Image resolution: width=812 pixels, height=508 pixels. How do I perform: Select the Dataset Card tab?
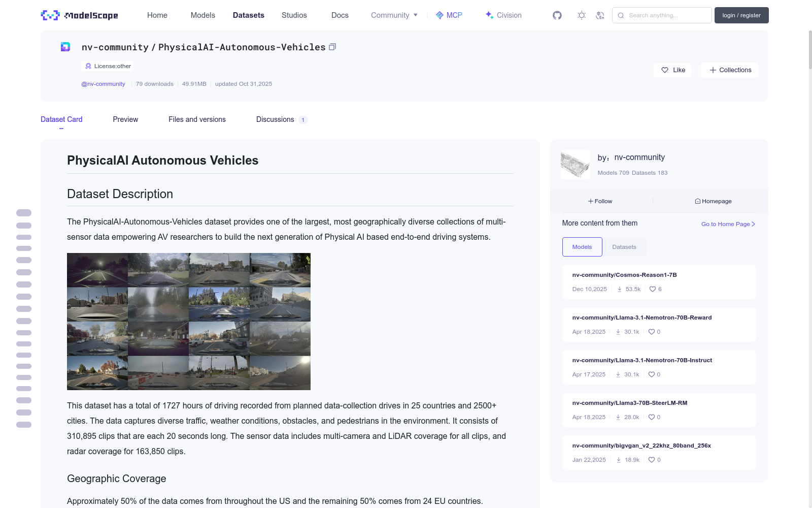(x=61, y=119)
